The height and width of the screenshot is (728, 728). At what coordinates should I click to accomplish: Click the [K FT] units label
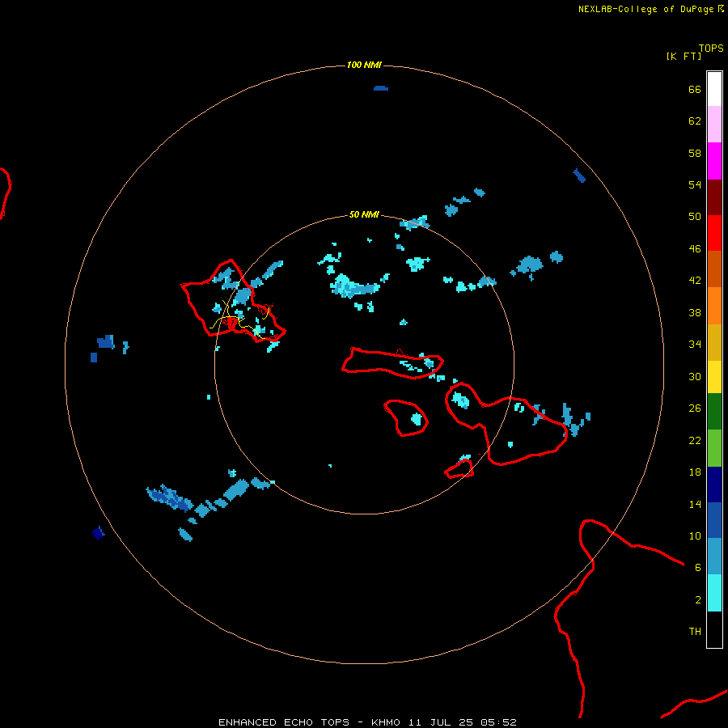tap(684, 56)
